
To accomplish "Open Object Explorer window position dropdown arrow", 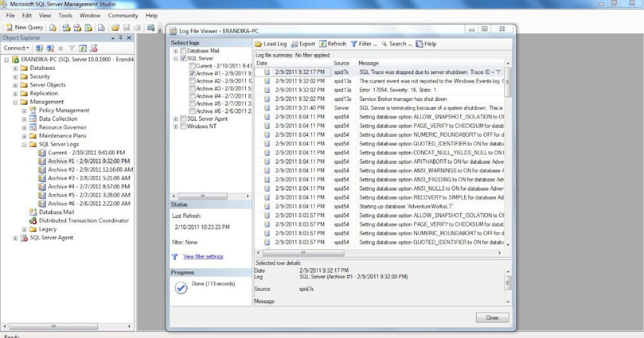I will click(113, 38).
